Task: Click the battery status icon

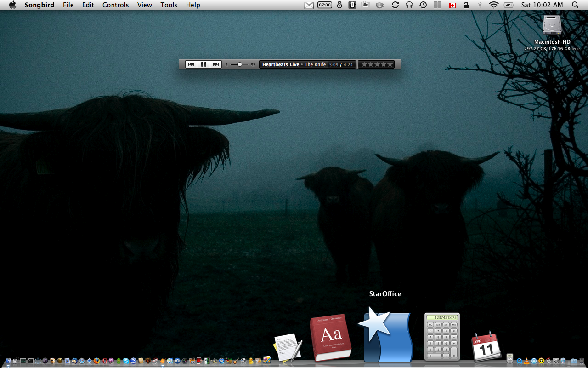Action: [x=509, y=5]
